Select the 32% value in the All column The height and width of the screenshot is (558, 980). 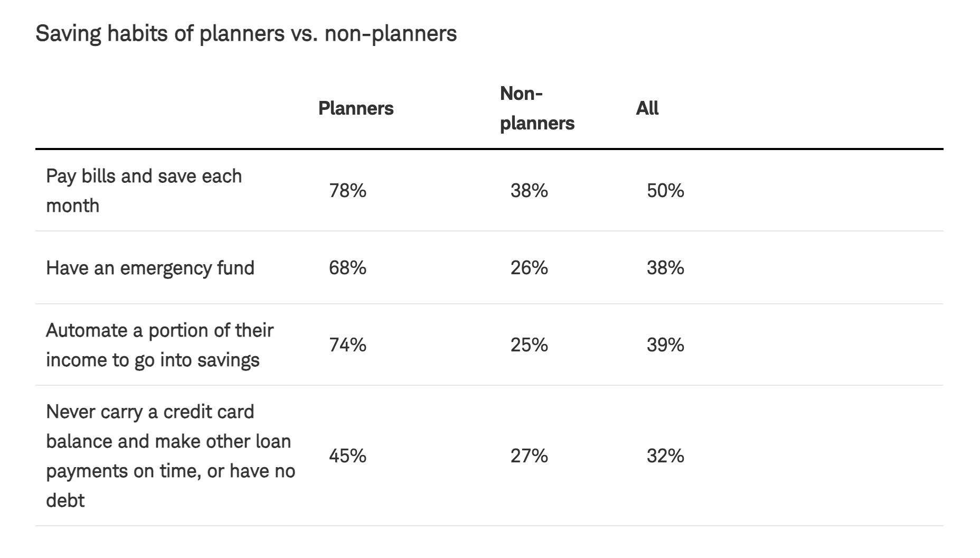pos(665,455)
